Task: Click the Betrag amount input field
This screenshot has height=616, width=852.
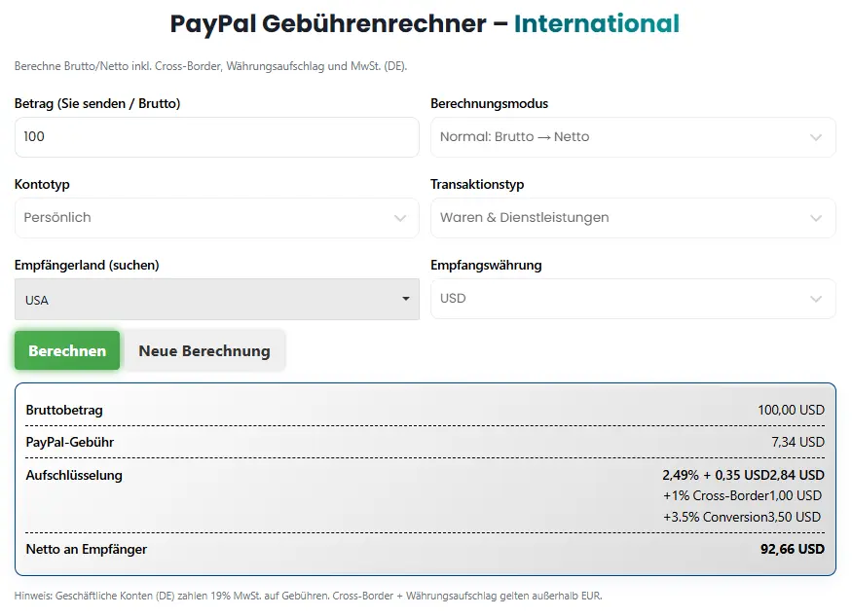Action: point(216,136)
